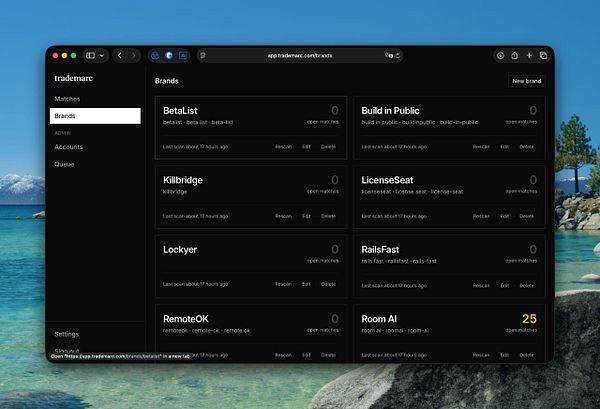Open the Build in Public brand title

click(390, 111)
